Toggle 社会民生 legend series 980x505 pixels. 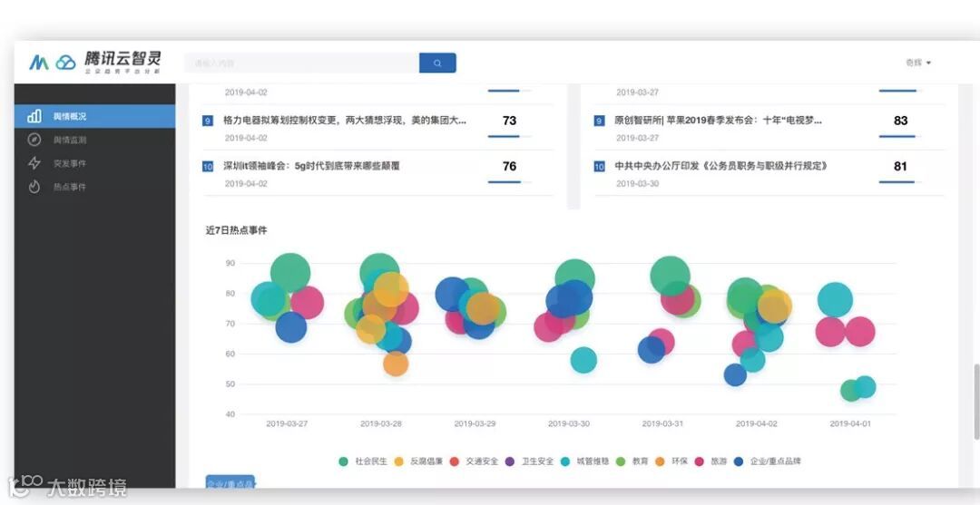tap(362, 461)
